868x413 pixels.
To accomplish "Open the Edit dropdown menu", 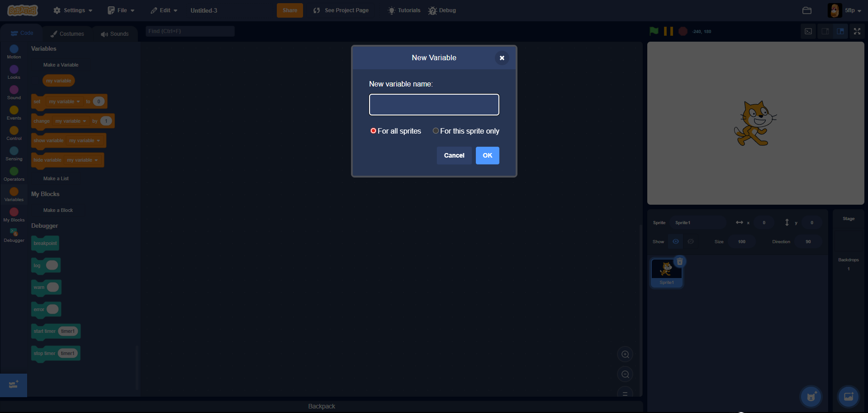I will 164,10.
